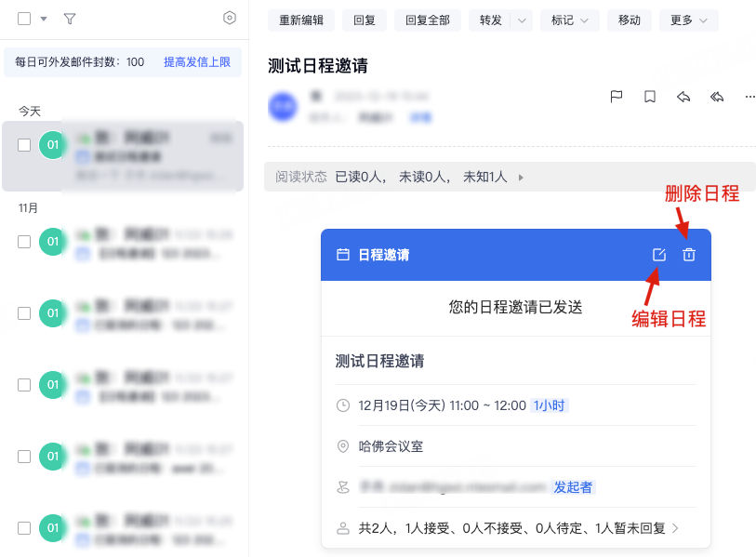Click the sender's blue avatar
The width and height of the screenshot is (756, 557).
tap(283, 107)
